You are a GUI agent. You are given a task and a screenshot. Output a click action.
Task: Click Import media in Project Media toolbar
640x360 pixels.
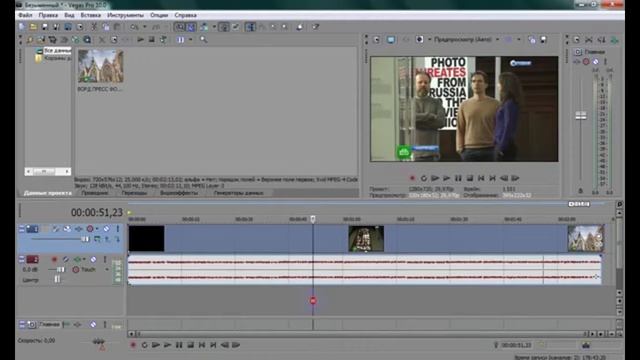[42, 40]
